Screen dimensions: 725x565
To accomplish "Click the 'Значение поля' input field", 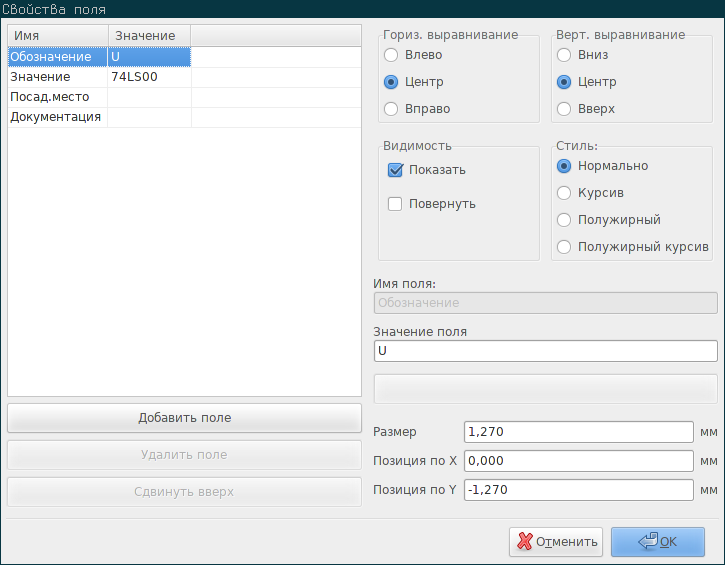I will point(546,351).
